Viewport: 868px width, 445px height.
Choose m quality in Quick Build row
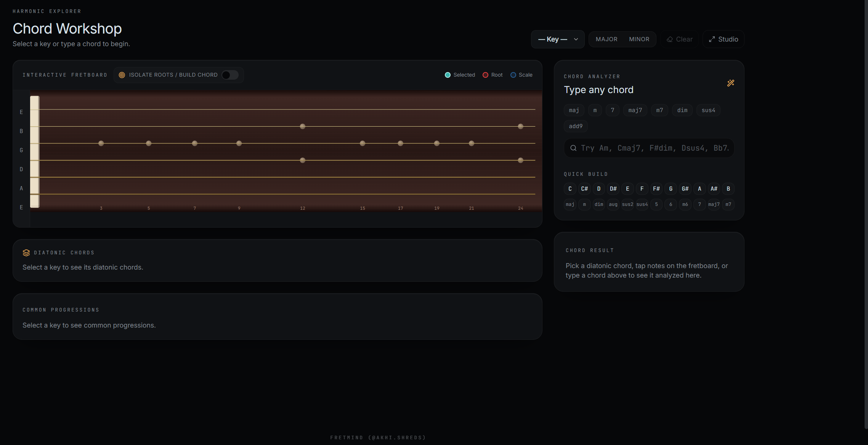[584, 204]
